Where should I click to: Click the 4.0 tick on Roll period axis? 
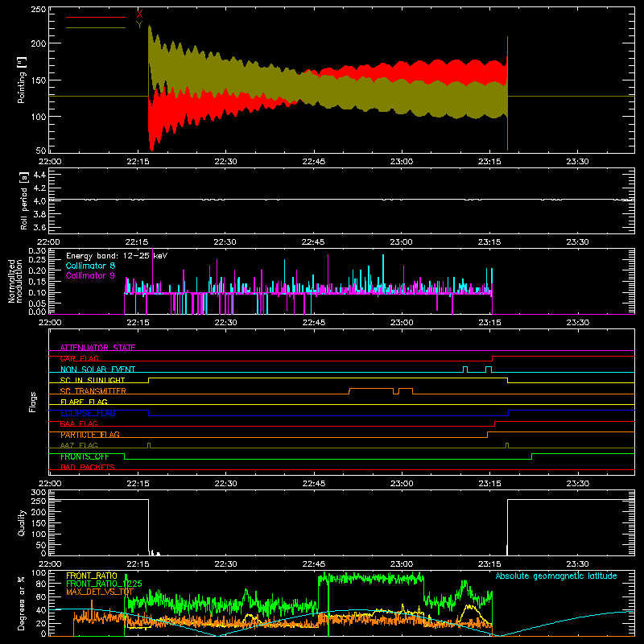[x=39, y=201]
